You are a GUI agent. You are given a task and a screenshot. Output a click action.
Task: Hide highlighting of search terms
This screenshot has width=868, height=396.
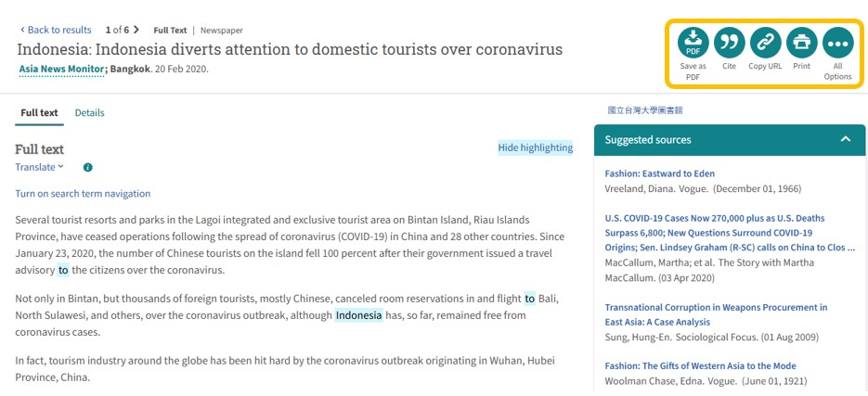535,147
